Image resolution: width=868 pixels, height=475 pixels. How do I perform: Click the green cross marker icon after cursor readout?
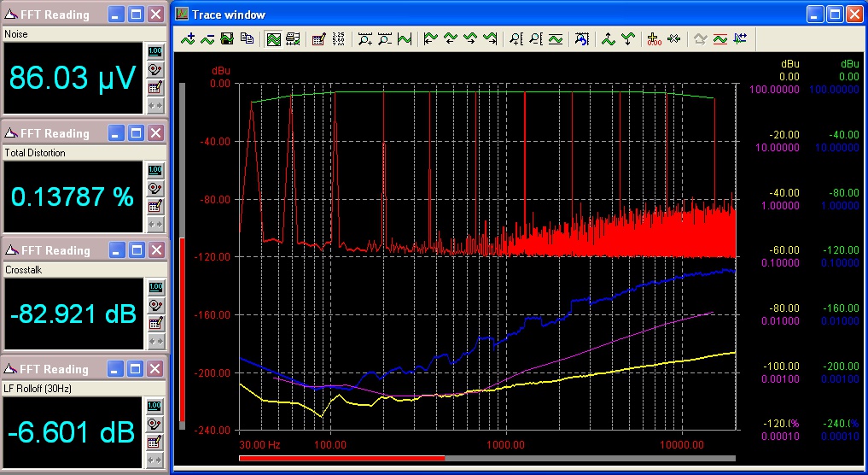(673, 38)
